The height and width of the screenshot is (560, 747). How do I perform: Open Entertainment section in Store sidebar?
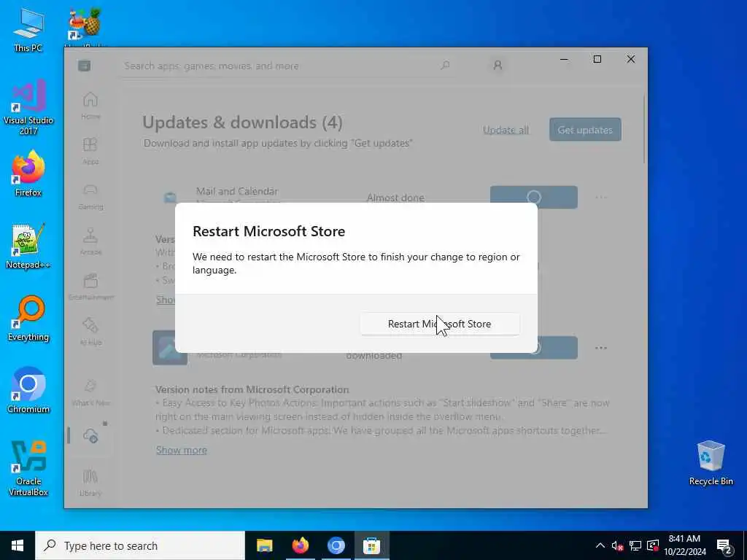(x=90, y=287)
